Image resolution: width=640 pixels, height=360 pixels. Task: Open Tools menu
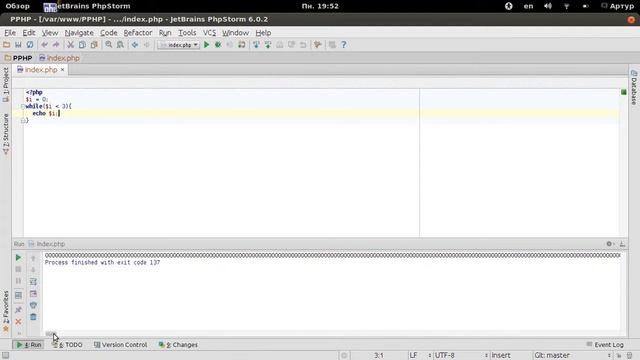187,33
